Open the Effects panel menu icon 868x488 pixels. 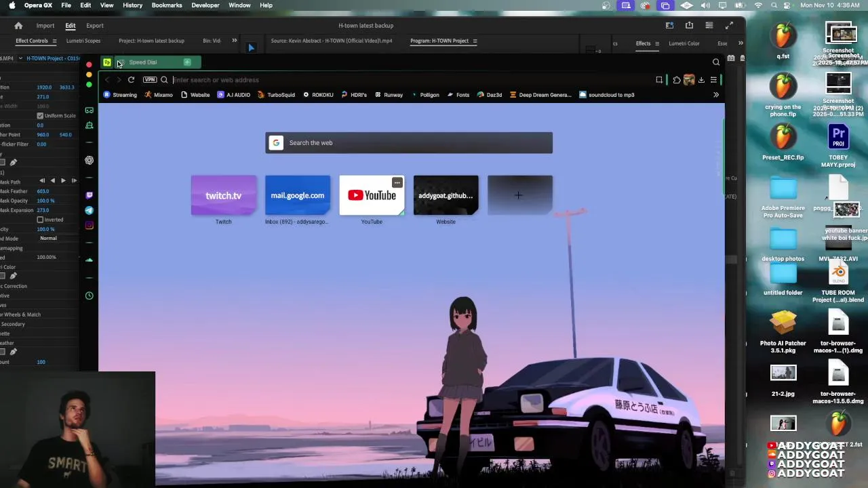click(656, 43)
